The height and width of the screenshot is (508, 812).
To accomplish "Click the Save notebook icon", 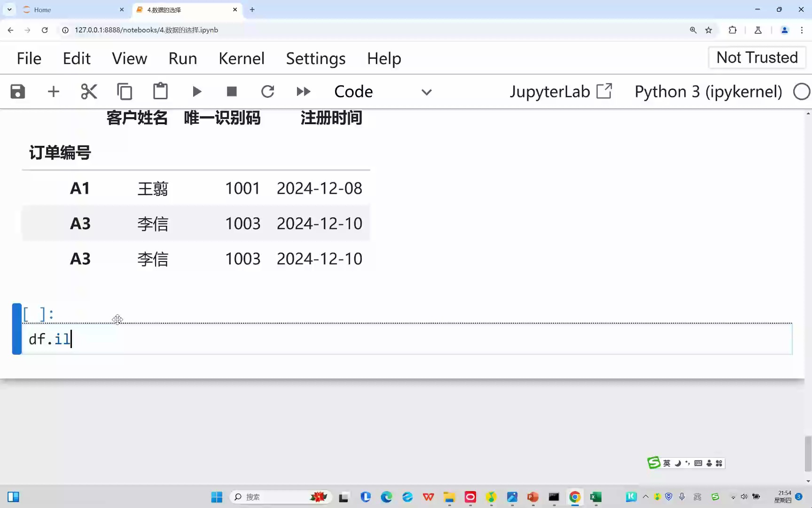I will (x=18, y=91).
